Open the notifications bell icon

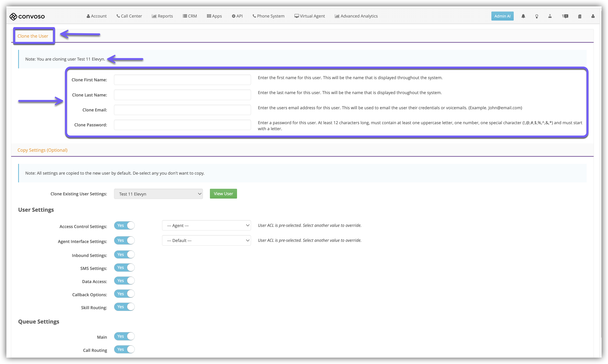click(523, 16)
